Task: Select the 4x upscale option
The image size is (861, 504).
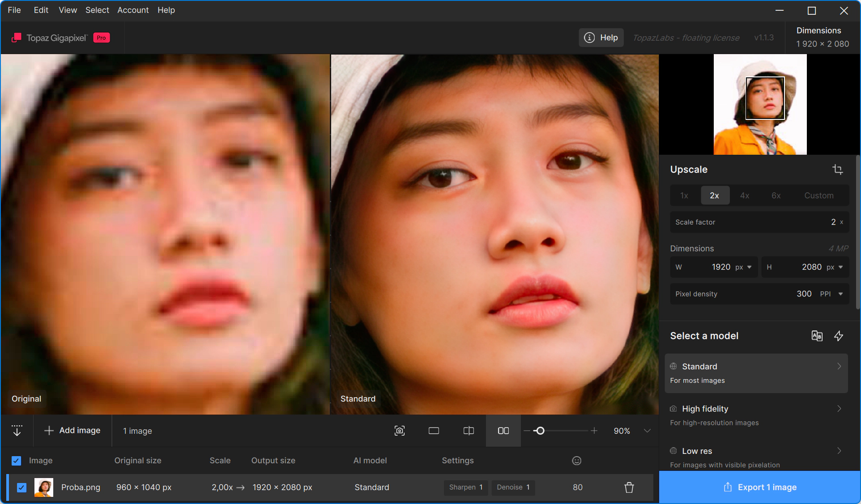Action: (744, 195)
